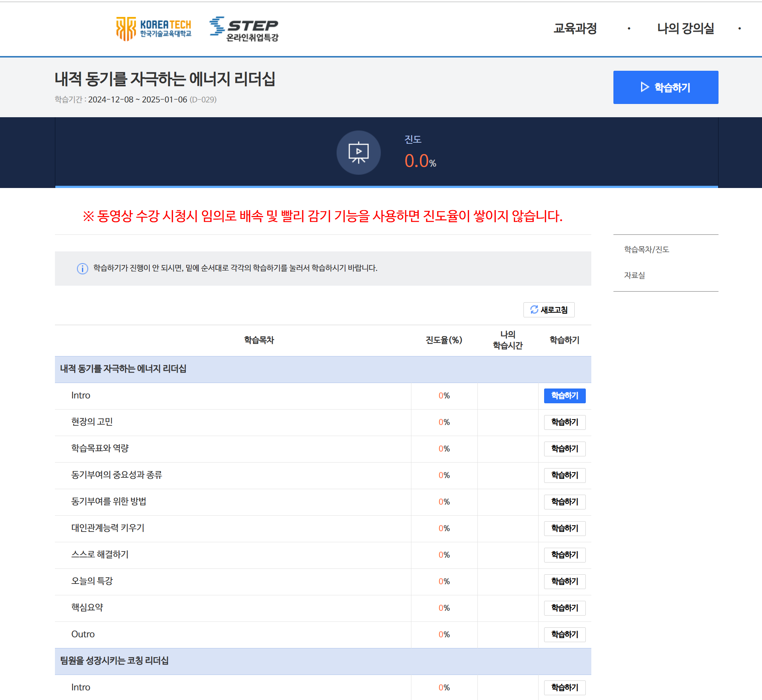This screenshot has width=762, height=700.
Task: Open the 나의 강의실 menu
Action: 685,28
